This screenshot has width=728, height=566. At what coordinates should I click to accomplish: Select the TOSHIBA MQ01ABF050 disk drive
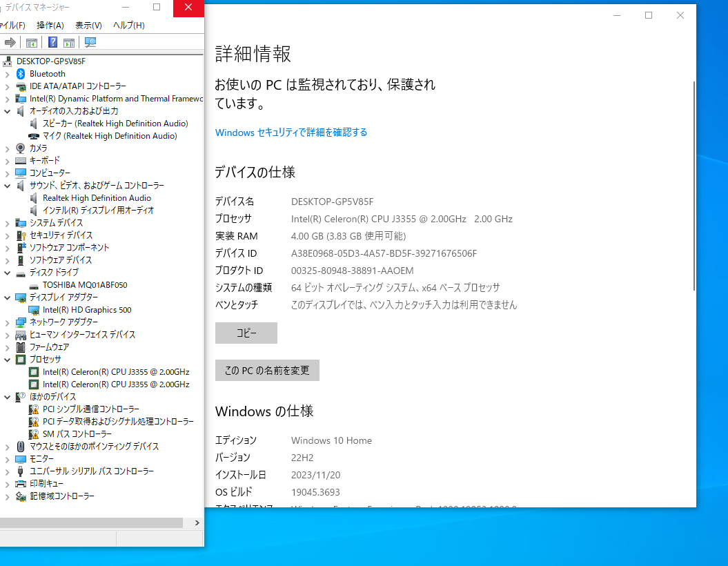(84, 284)
